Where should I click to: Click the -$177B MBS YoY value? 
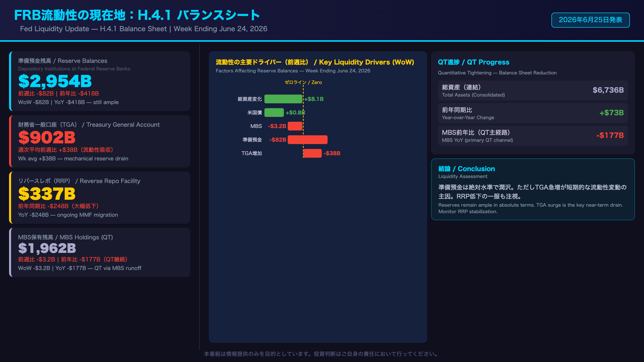point(610,135)
